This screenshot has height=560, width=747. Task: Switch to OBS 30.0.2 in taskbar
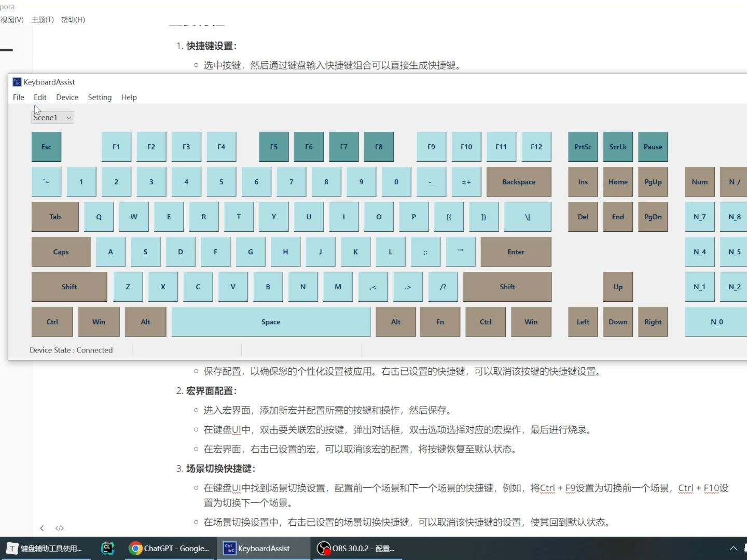[x=357, y=549]
